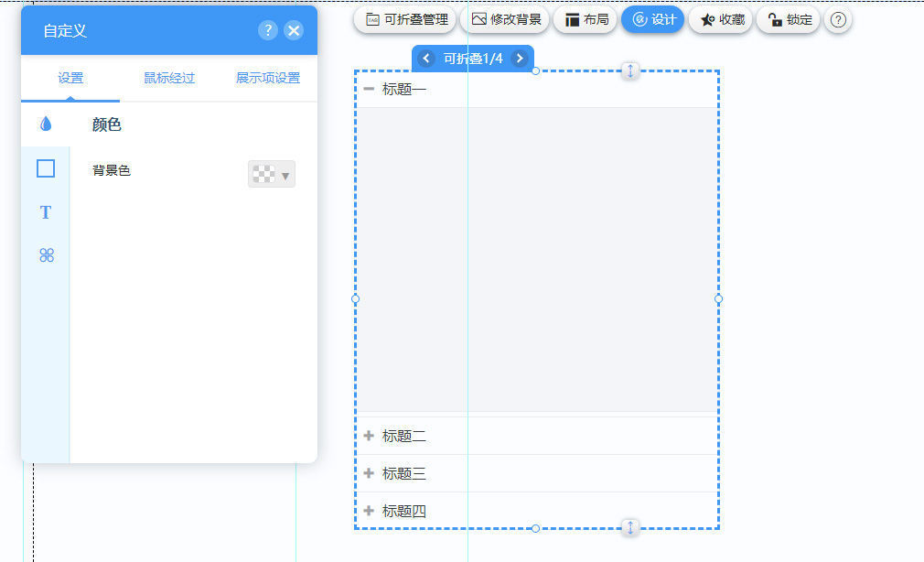Image resolution: width=924 pixels, height=562 pixels.
Task: Switch to the 展示项设置 tab
Action: [x=268, y=79]
